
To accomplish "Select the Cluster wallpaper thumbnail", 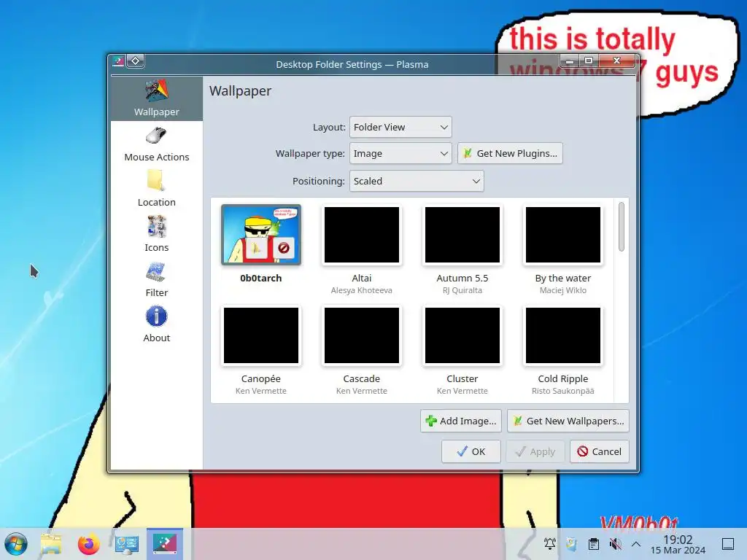I will tap(462, 335).
